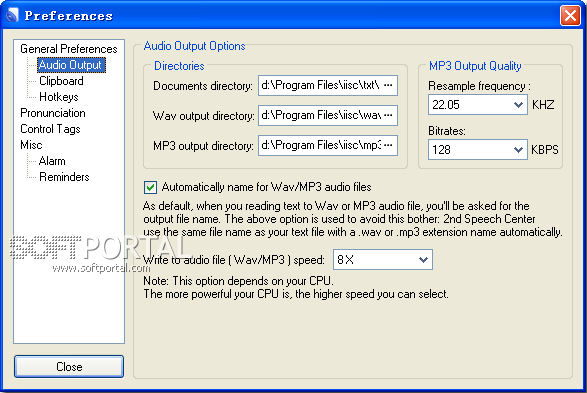This screenshot has width=587, height=393.
Task: Click the "Bitrates:" label
Action: (x=447, y=131)
